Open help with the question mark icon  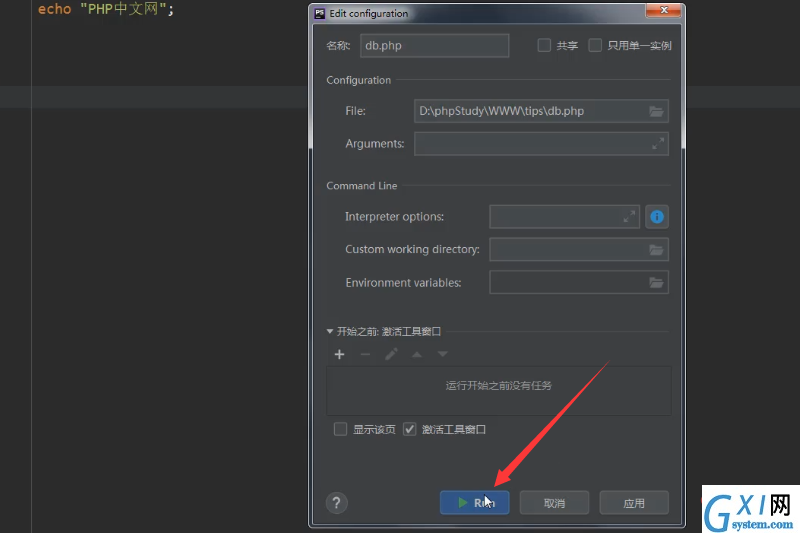pos(337,503)
